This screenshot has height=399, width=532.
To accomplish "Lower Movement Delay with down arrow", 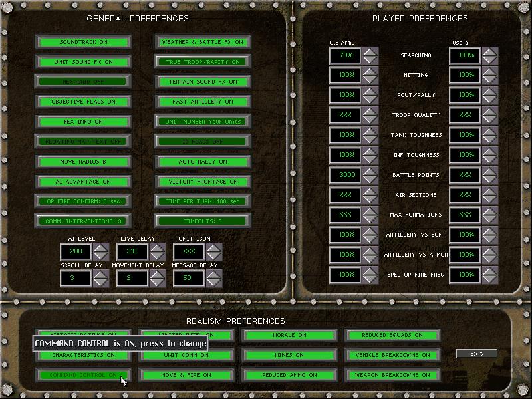I will click(x=158, y=282).
